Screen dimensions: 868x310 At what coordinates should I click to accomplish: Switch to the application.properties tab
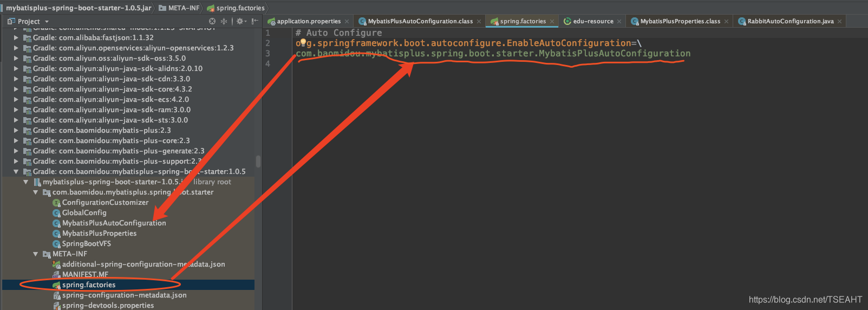(309, 21)
